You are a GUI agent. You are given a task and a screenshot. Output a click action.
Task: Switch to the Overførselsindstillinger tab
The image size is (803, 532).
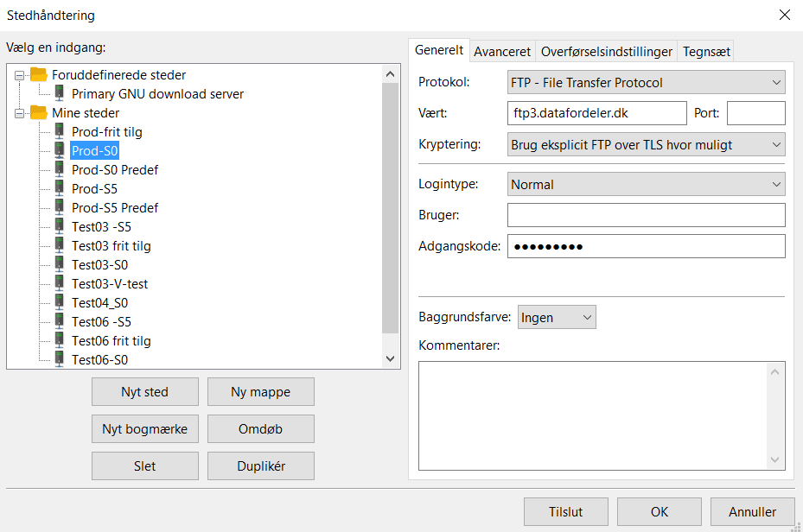(606, 52)
